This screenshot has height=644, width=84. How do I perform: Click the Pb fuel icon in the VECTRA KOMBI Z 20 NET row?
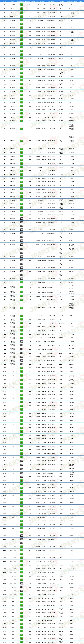coord(22,316)
